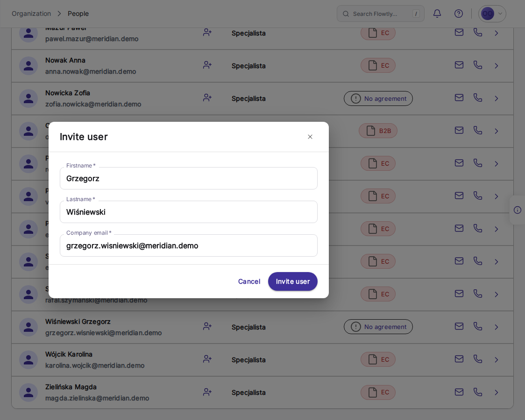Viewport: 525px width, 420px height.
Task: Open Nowak Anna's details chevron
Action: click(497, 66)
